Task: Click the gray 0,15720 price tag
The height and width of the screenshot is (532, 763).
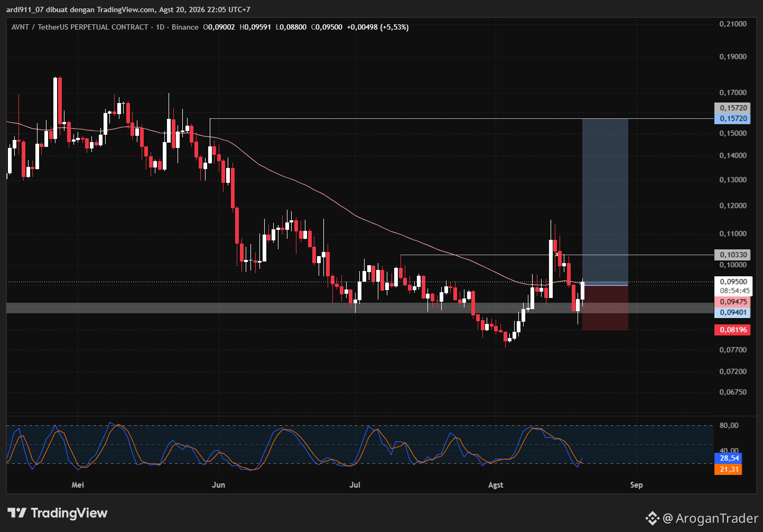Action: [x=732, y=108]
